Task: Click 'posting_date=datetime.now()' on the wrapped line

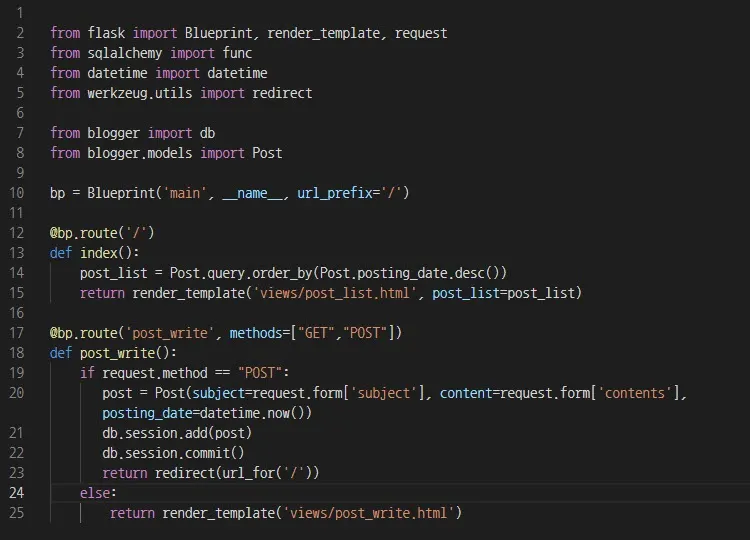Action: [207, 413]
